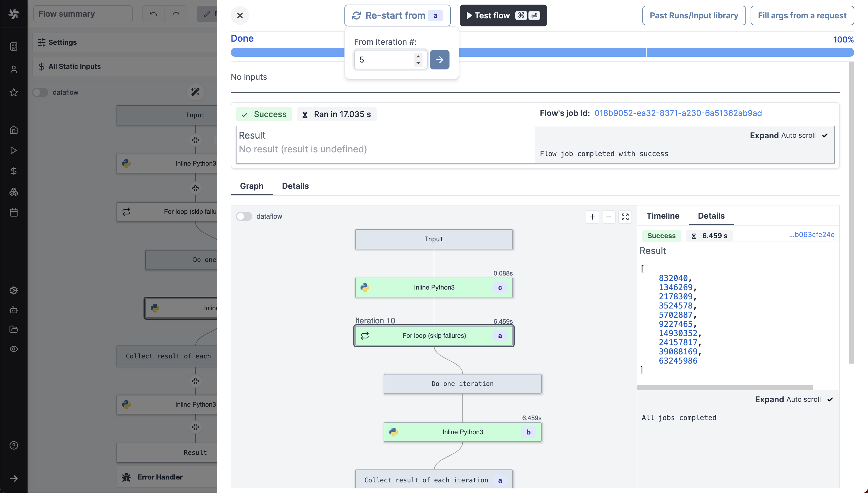
Task: Open the Flow's job Id link
Action: tap(678, 113)
